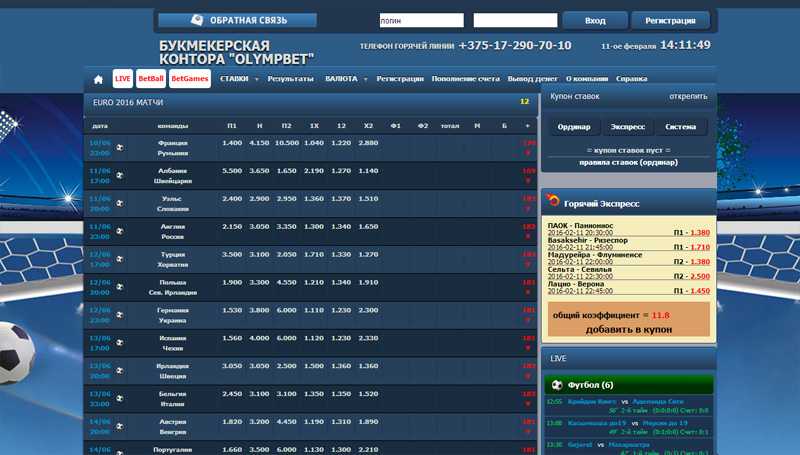Open Справка menu item
The width and height of the screenshot is (800, 455).
(632, 79)
